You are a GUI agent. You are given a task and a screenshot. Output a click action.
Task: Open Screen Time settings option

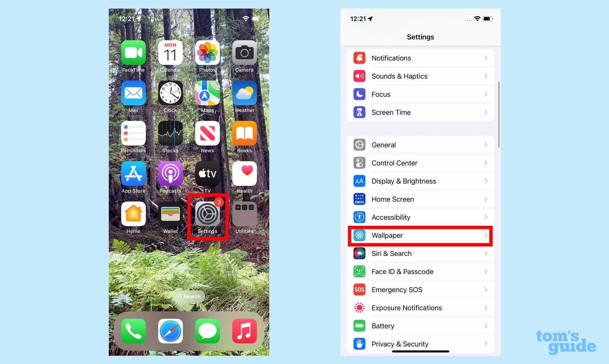420,112
